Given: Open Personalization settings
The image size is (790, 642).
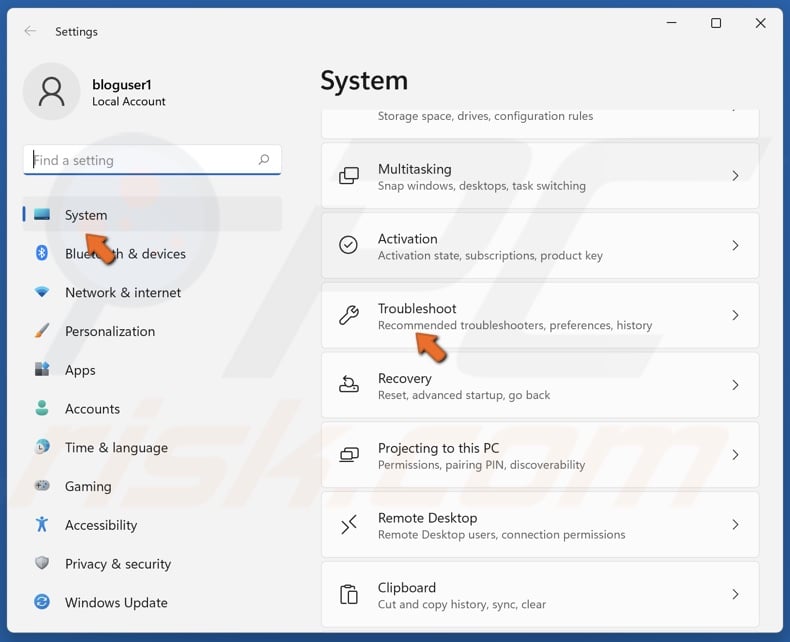Looking at the screenshot, I should pyautogui.click(x=110, y=331).
